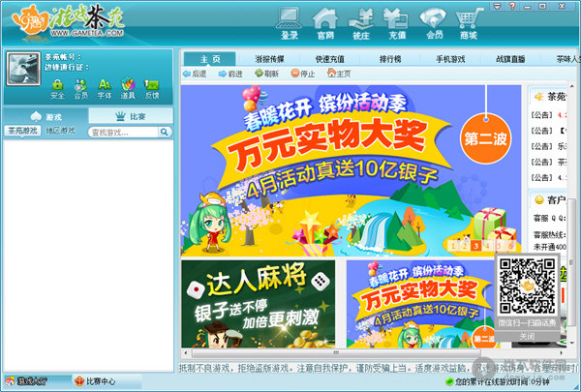Viewport: 581px width, 392px height.
Task: Choose the 地区游戏 sub-tab
Action: [x=61, y=131]
